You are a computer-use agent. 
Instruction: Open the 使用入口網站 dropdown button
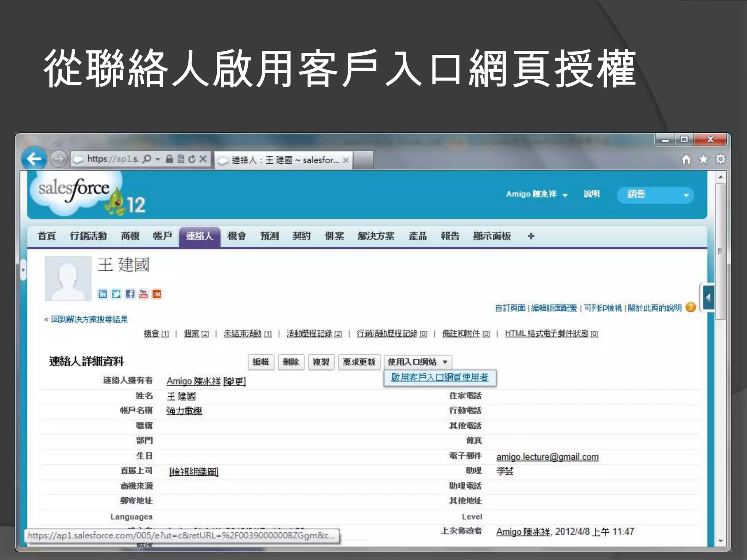coord(418,362)
